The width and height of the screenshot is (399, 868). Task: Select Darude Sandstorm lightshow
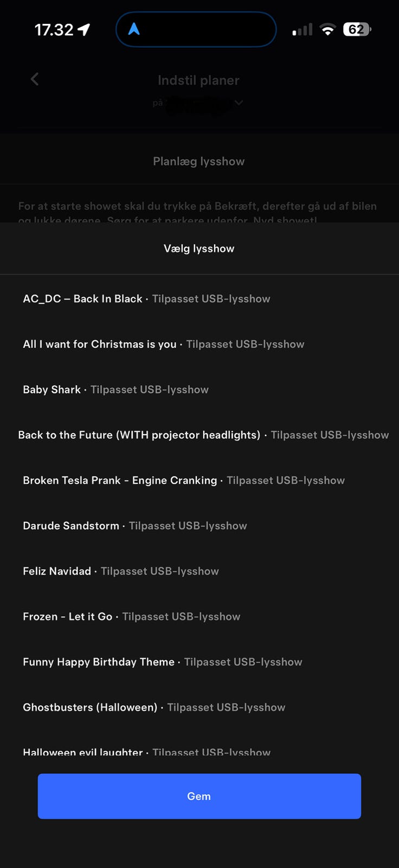[x=134, y=526]
